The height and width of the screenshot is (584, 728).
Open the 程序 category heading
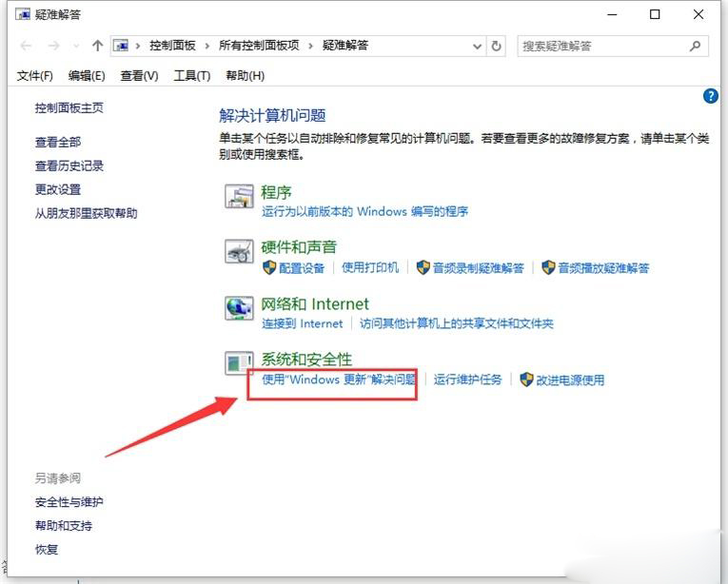coord(276,192)
